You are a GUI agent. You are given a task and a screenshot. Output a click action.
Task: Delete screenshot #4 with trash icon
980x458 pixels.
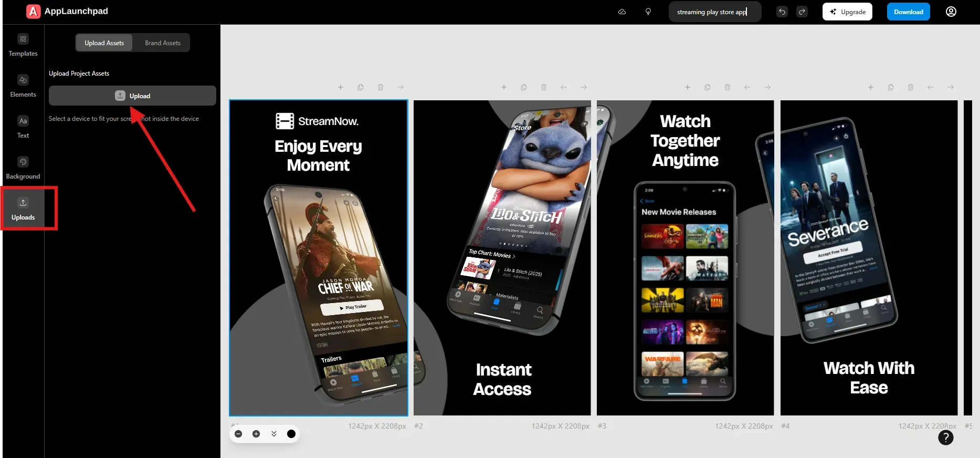click(911, 87)
